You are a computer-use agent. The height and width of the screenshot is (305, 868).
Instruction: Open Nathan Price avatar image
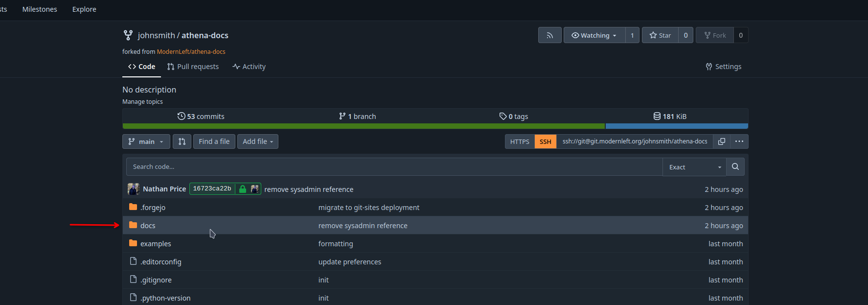coord(133,189)
